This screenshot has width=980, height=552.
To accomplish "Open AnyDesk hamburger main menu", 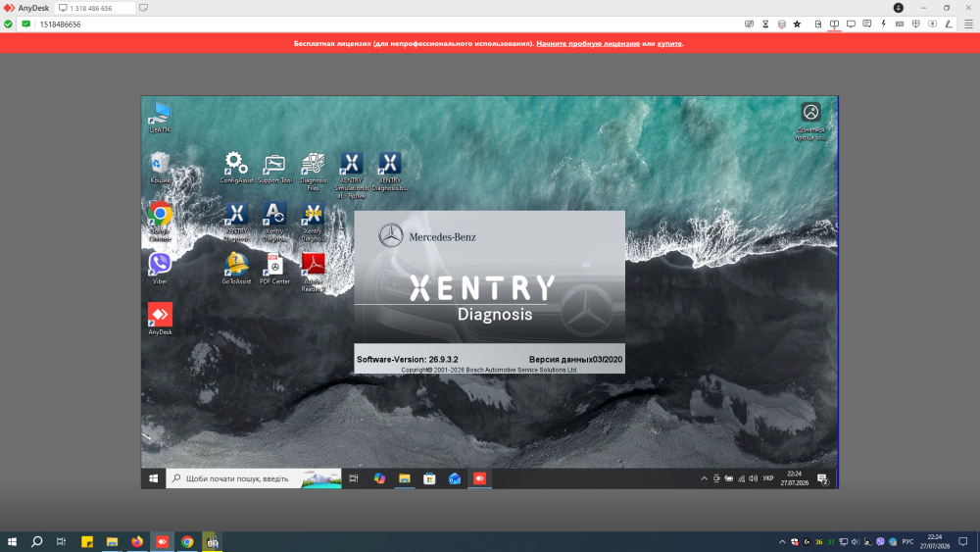I will (x=969, y=25).
